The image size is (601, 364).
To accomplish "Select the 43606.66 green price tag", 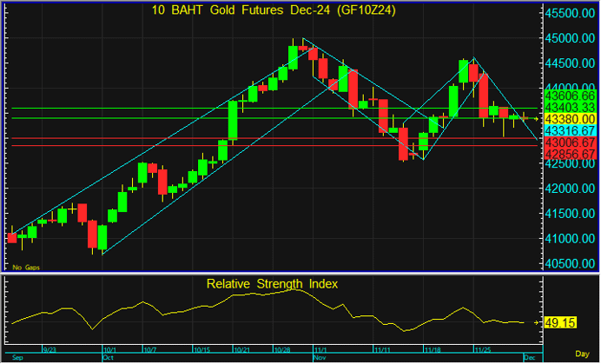I will (x=569, y=95).
